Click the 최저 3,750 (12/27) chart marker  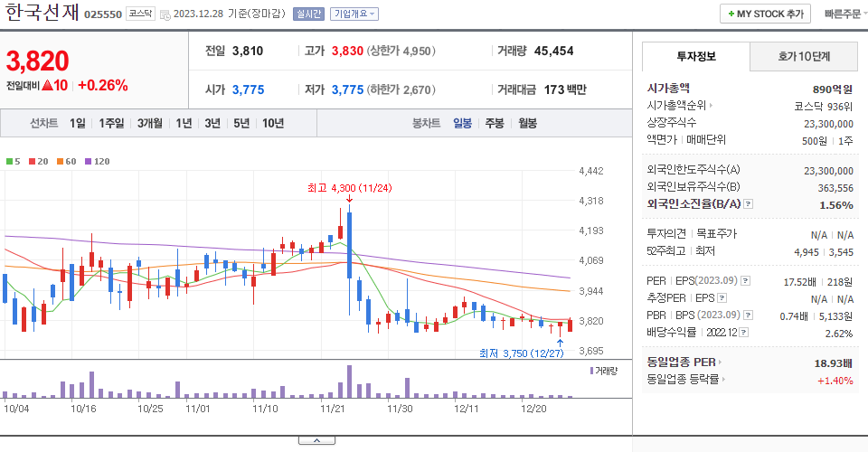tap(522, 353)
